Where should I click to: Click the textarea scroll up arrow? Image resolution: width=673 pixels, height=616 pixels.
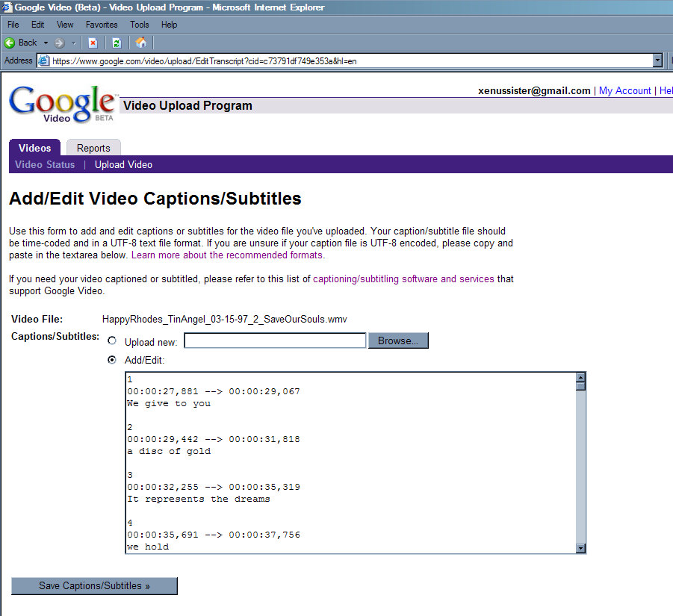pyautogui.click(x=580, y=378)
